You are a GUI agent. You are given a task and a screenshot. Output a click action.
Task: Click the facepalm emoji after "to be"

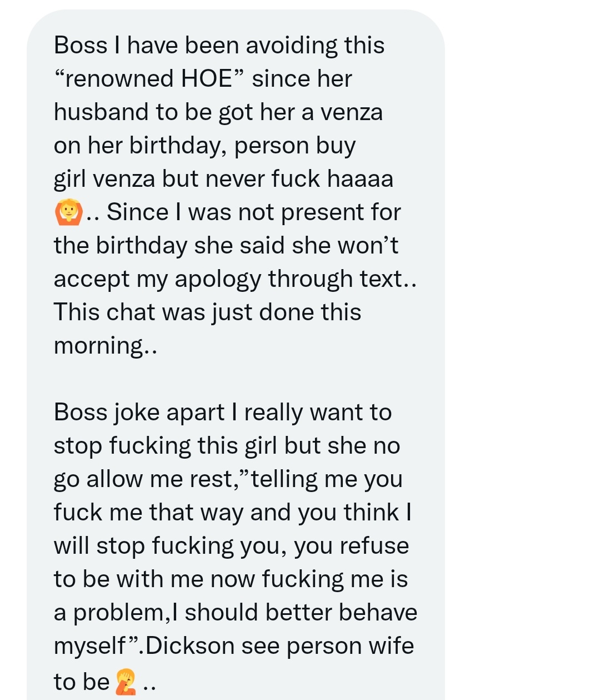[x=126, y=682]
